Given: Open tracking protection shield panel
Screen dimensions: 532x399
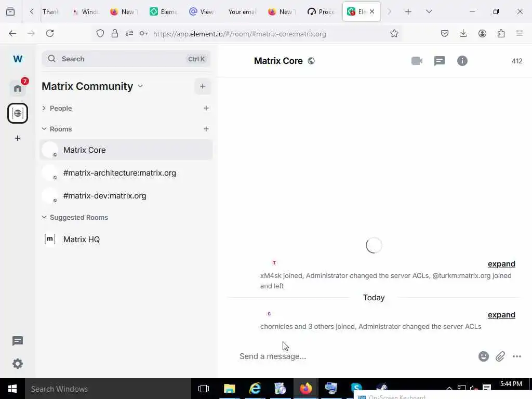Looking at the screenshot, I should (x=100, y=34).
